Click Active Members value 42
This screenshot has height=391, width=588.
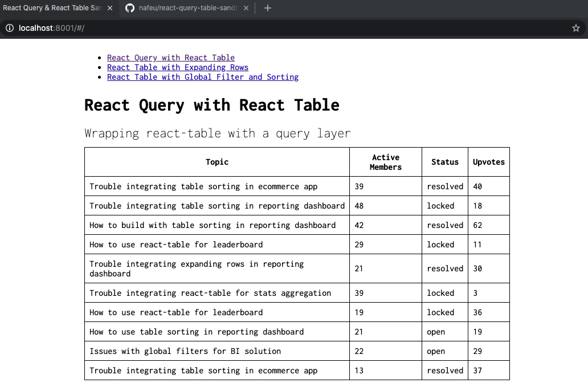click(359, 225)
